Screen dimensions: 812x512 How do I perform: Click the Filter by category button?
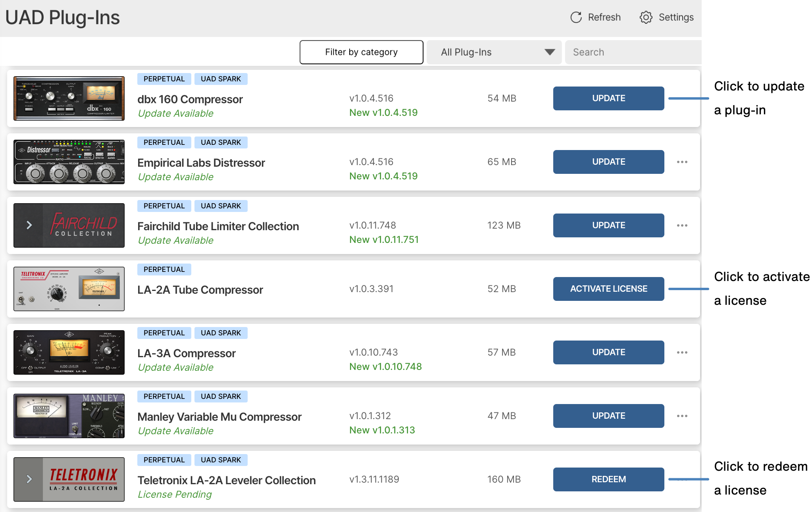coord(361,52)
